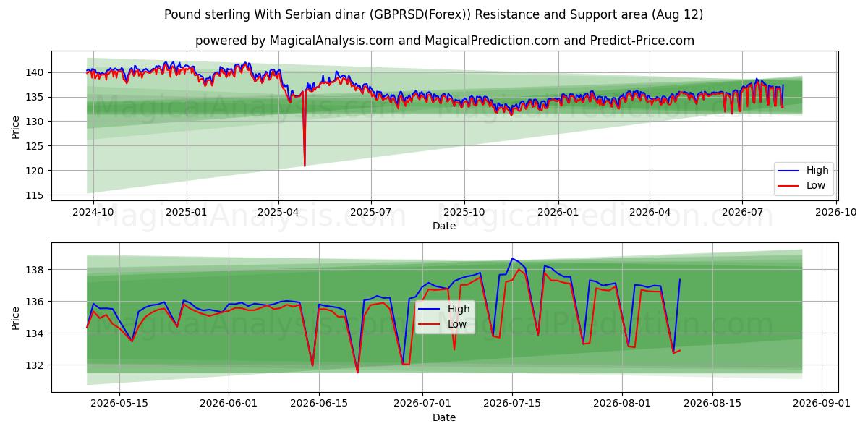Click 'High' in the lower chart legend
This screenshot has height=434, width=868.
(459, 309)
